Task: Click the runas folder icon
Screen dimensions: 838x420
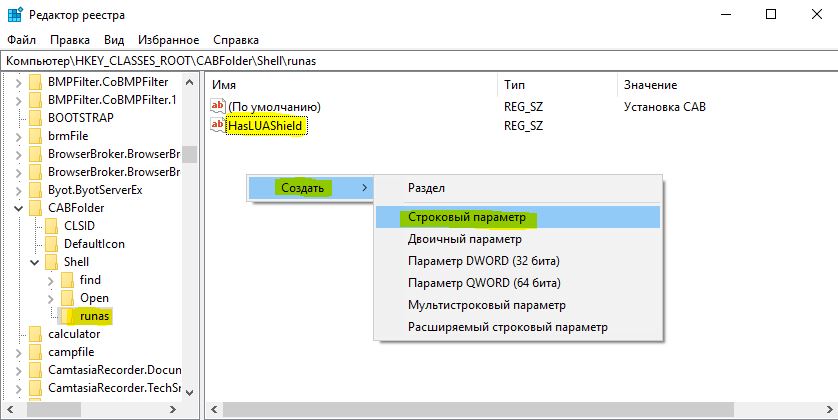Action: (67, 316)
